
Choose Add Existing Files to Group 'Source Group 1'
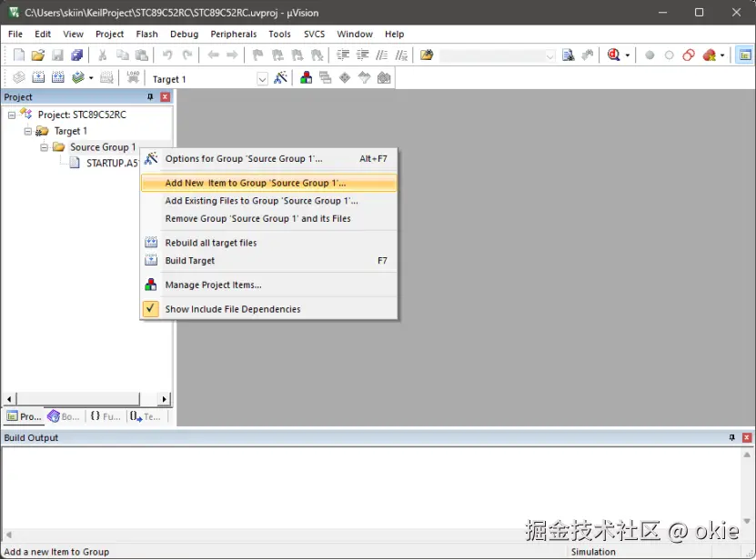point(269,201)
